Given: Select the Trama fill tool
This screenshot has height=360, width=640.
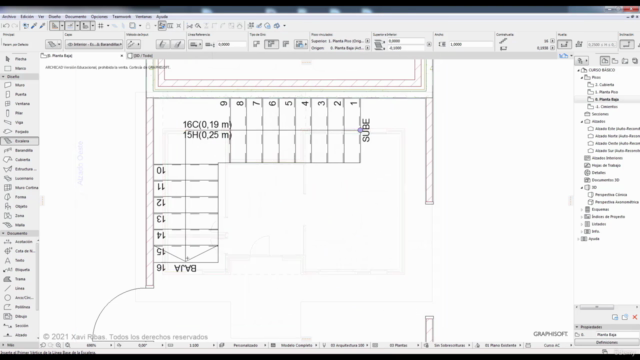Looking at the screenshot, I should (x=20, y=279).
